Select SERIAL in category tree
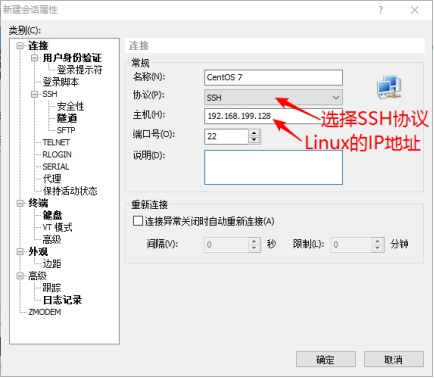The image size is (434, 378). (56, 167)
